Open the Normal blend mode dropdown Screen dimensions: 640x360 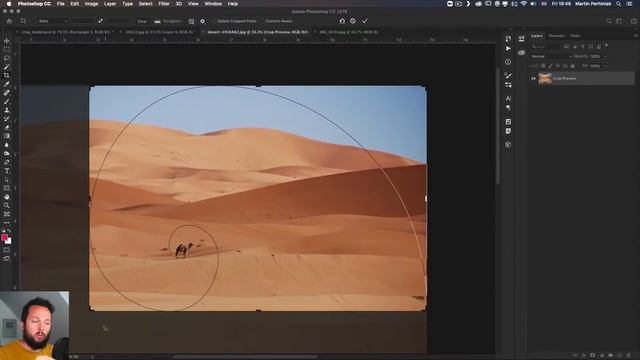point(551,56)
